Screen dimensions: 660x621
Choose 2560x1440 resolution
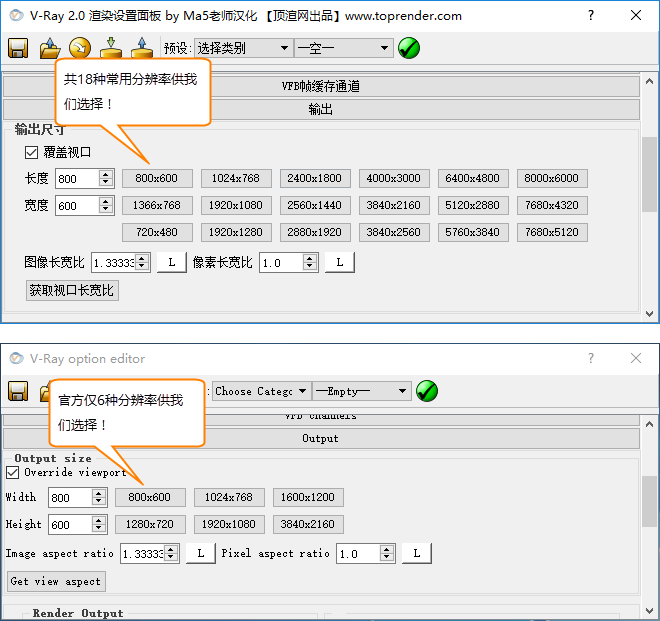[315, 205]
